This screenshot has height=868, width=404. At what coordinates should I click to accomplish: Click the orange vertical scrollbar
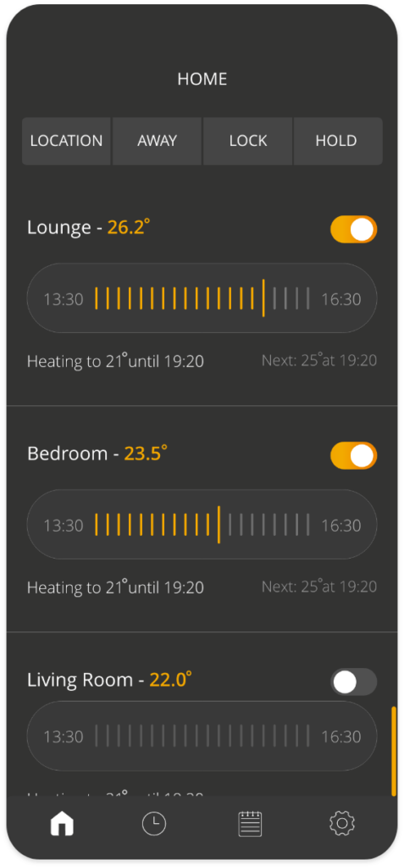(394, 751)
